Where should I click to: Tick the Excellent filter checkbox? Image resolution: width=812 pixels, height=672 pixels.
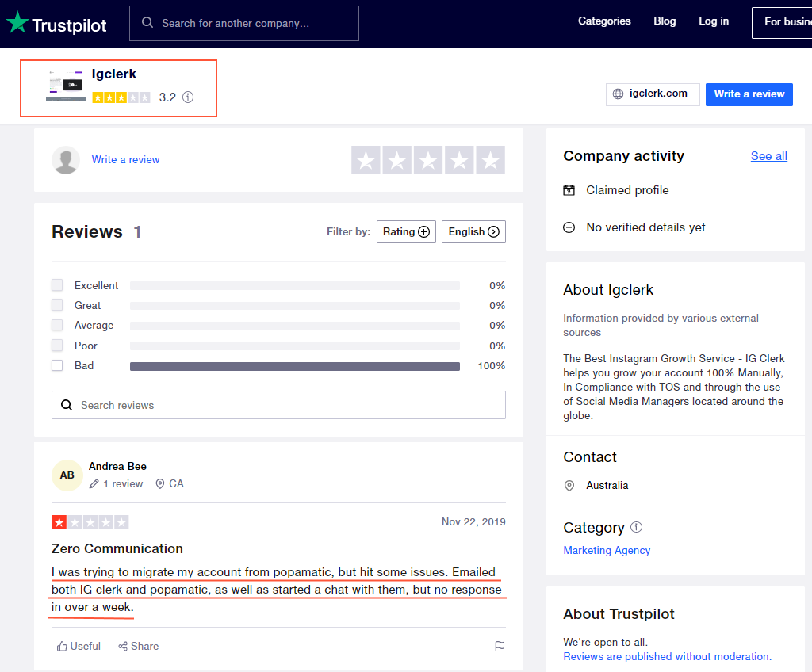[57, 285]
